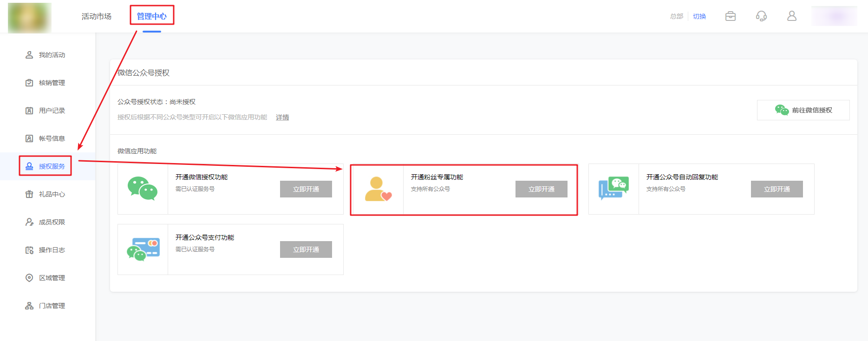Switch to the 活动市场 tab
The image size is (868, 341).
pyautogui.click(x=97, y=16)
